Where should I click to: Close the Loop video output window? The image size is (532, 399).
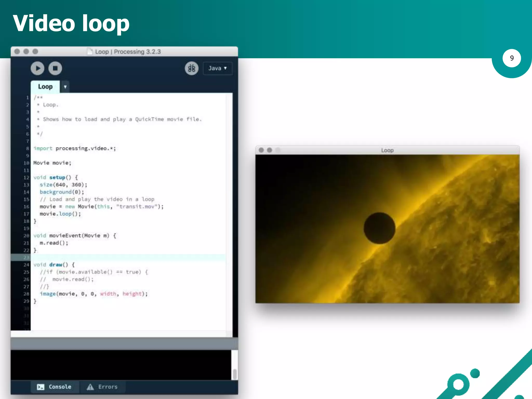(261, 150)
